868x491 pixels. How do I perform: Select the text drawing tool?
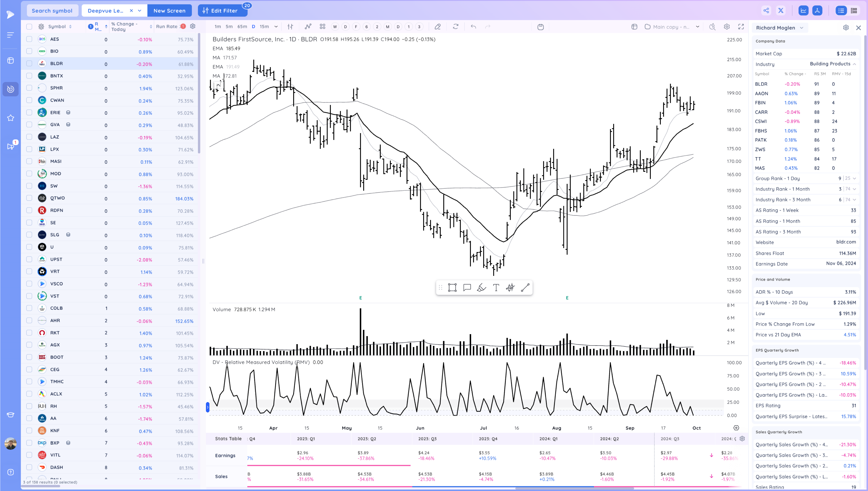point(496,288)
